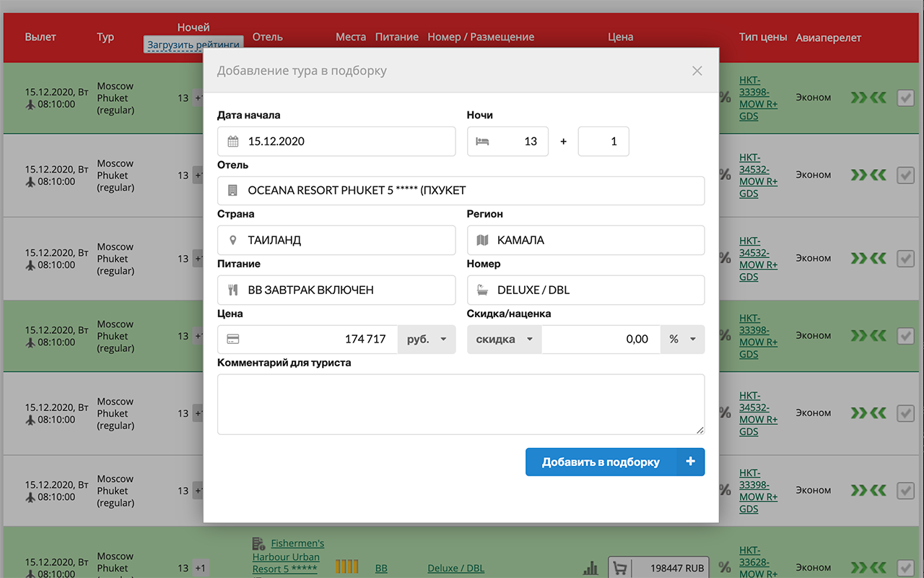
Task: Click the bathtub icon in room field
Action: pos(482,290)
